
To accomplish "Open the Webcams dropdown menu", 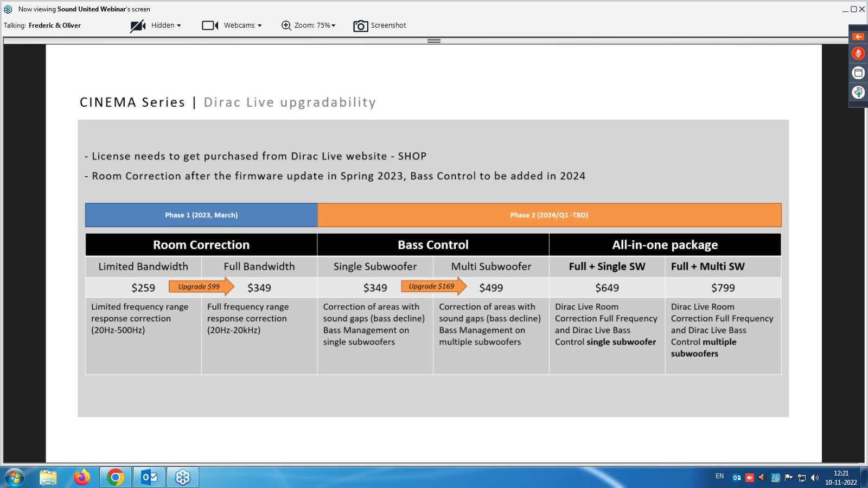I will 242,25.
